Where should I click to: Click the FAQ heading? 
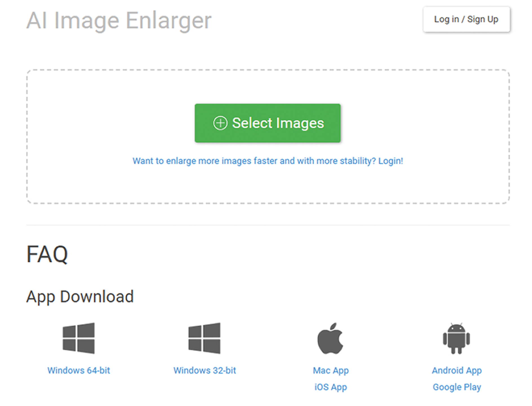47,254
